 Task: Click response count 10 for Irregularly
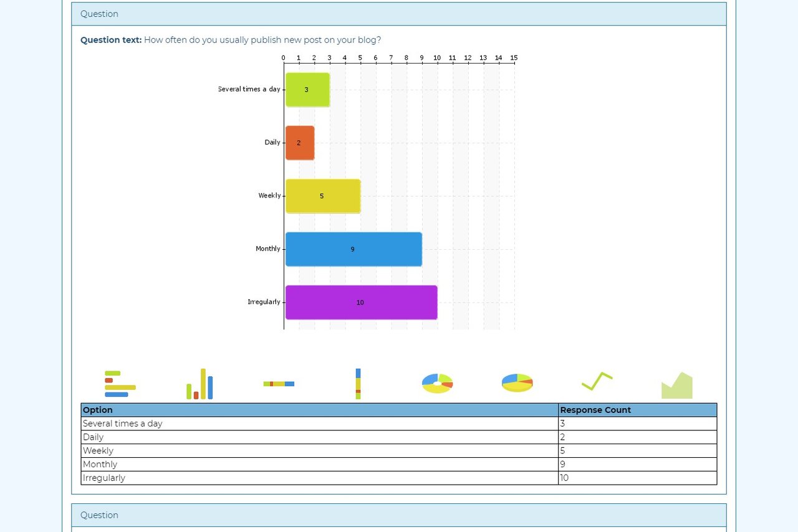pyautogui.click(x=637, y=478)
